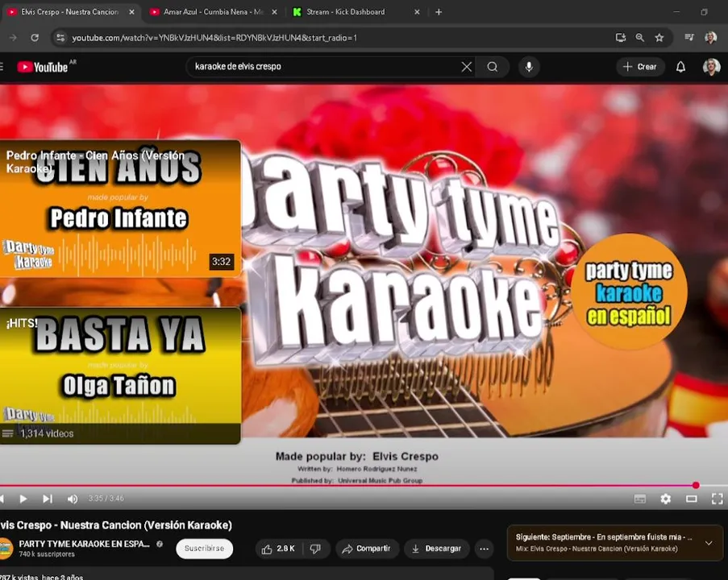Open YouTube notifications bell
Viewport: 728px width, 580px height.
[x=680, y=67]
